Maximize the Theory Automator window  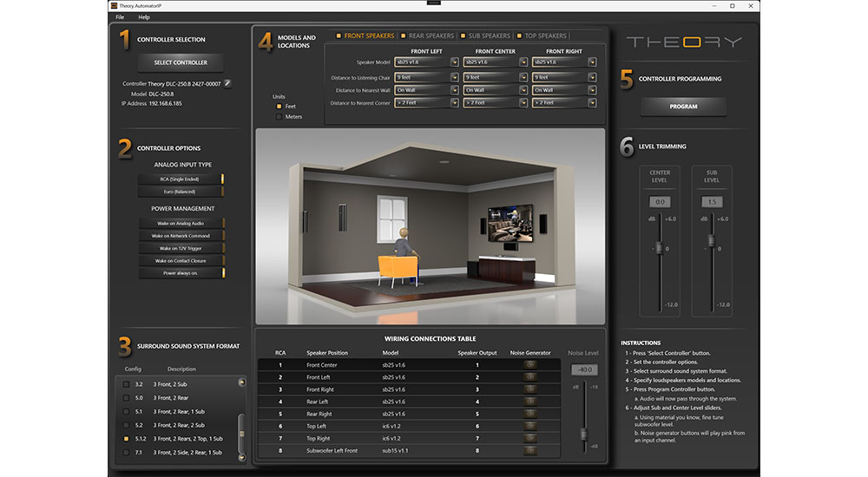(732, 5)
